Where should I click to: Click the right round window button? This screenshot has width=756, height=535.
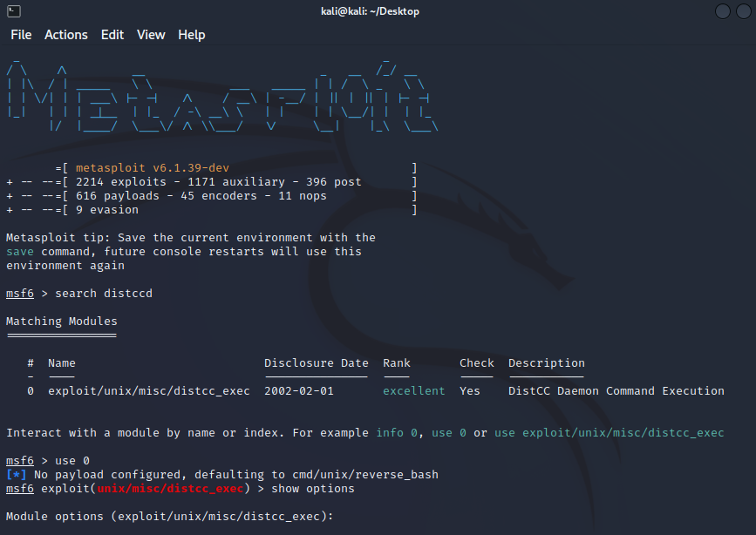(x=744, y=11)
